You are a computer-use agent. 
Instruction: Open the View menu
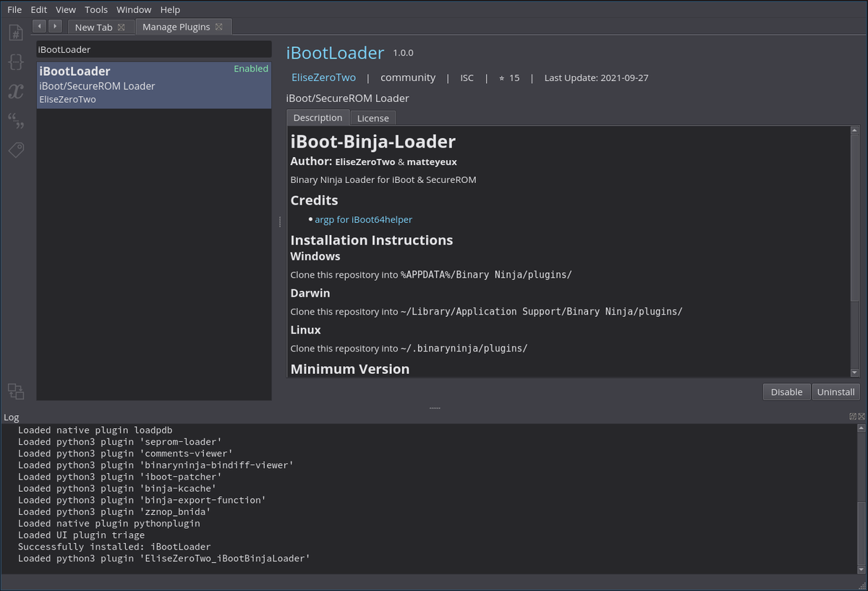66,9
